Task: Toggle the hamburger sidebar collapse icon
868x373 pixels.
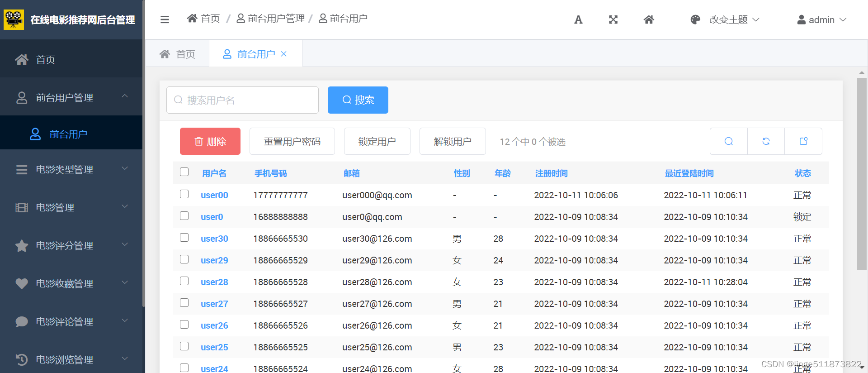Action: coord(165,19)
